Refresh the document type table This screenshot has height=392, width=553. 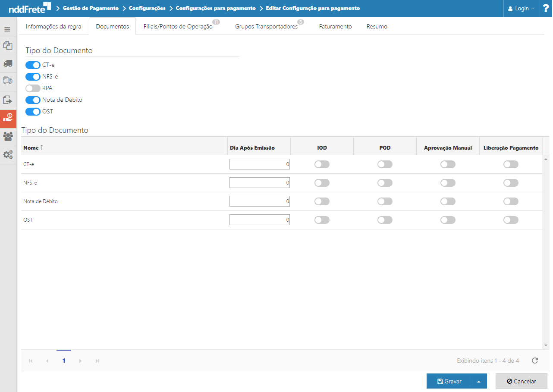click(534, 361)
